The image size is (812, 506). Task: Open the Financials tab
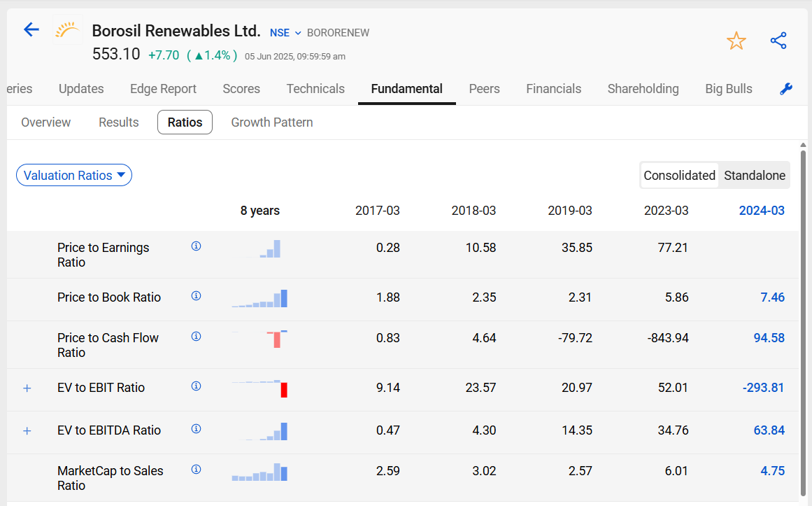click(554, 89)
